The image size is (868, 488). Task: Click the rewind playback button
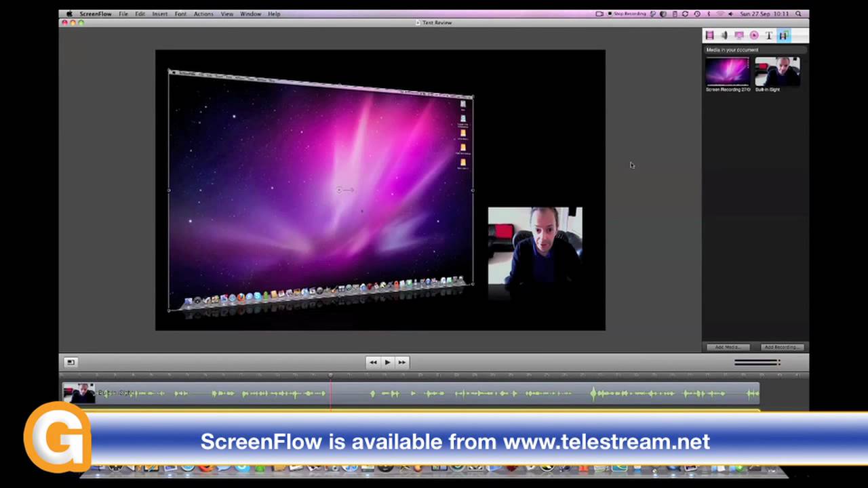click(x=373, y=363)
